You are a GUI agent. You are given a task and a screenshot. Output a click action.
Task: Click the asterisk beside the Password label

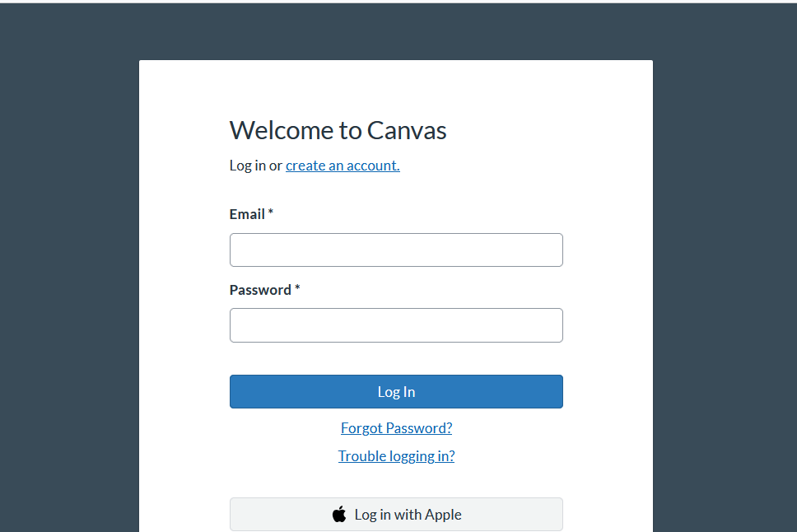tap(297, 289)
